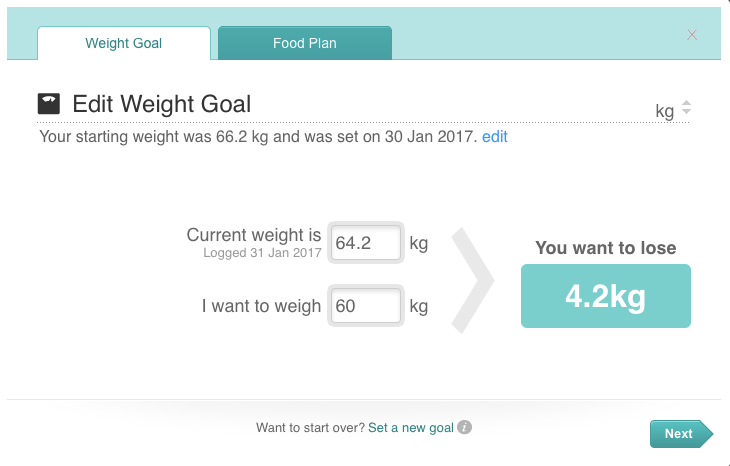Click the You want to lose label

[x=606, y=248]
